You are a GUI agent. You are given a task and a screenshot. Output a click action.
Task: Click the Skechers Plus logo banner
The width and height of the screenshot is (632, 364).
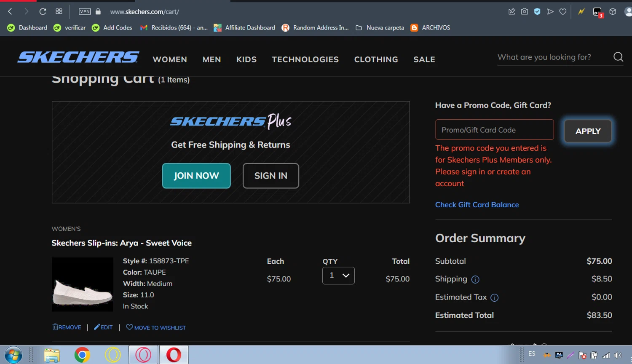(230, 121)
